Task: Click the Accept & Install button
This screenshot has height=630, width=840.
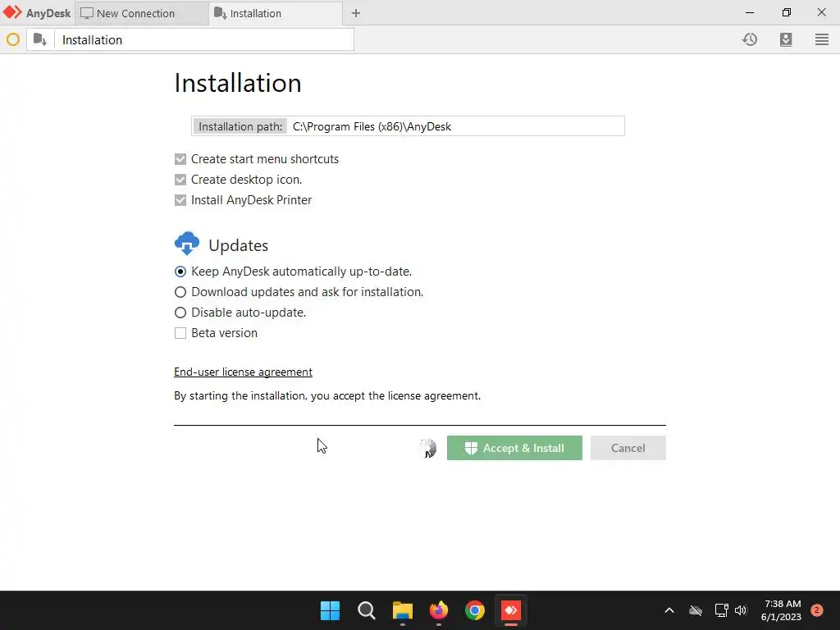Action: coord(514,448)
